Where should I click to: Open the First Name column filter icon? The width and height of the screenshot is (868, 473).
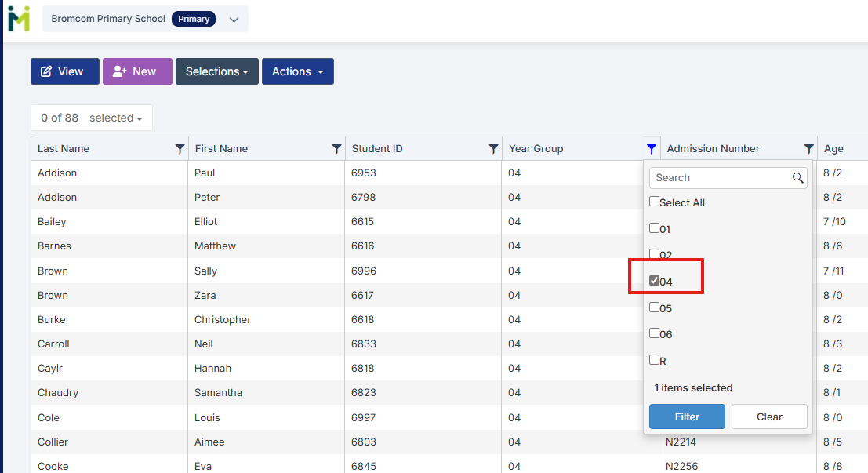pyautogui.click(x=336, y=149)
